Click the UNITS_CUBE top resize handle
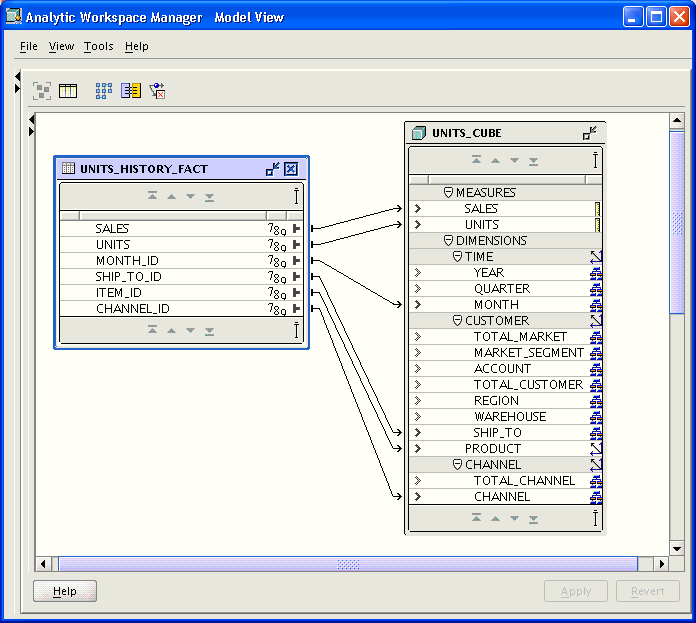The width and height of the screenshot is (696, 623). pyautogui.click(x=595, y=160)
